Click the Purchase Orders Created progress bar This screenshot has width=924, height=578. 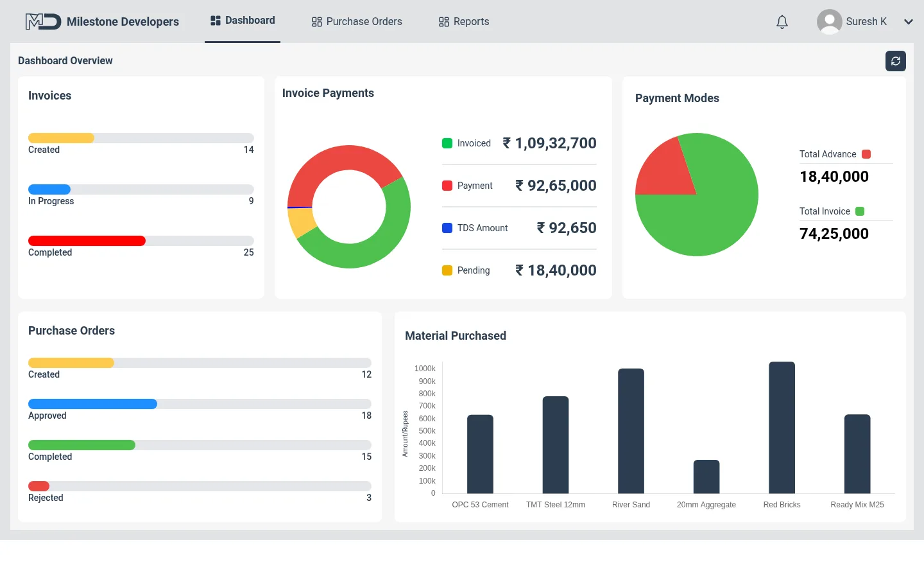[x=200, y=363]
